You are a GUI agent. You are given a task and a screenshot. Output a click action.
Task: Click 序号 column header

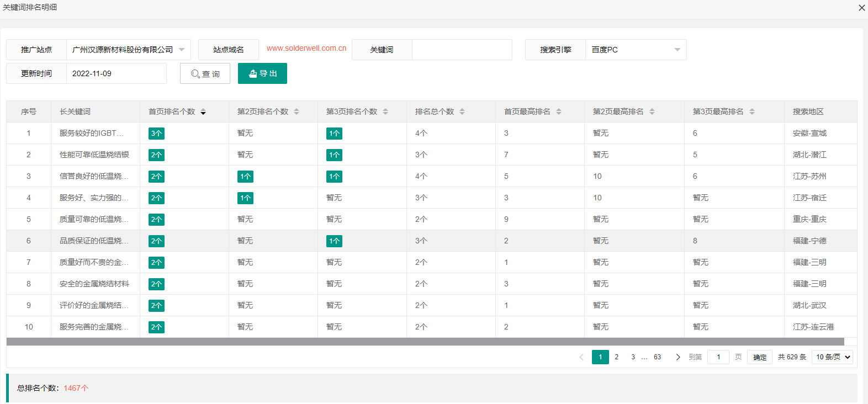point(29,111)
